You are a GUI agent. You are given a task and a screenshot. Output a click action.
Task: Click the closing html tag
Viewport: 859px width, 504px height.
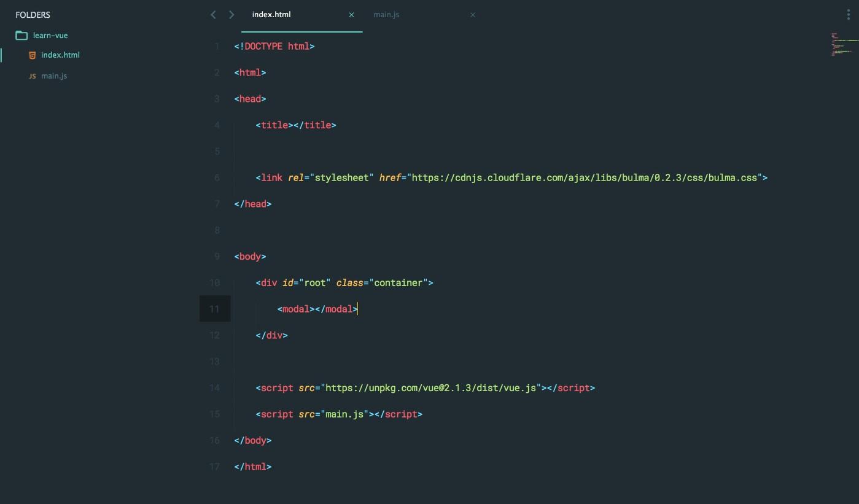(x=253, y=467)
